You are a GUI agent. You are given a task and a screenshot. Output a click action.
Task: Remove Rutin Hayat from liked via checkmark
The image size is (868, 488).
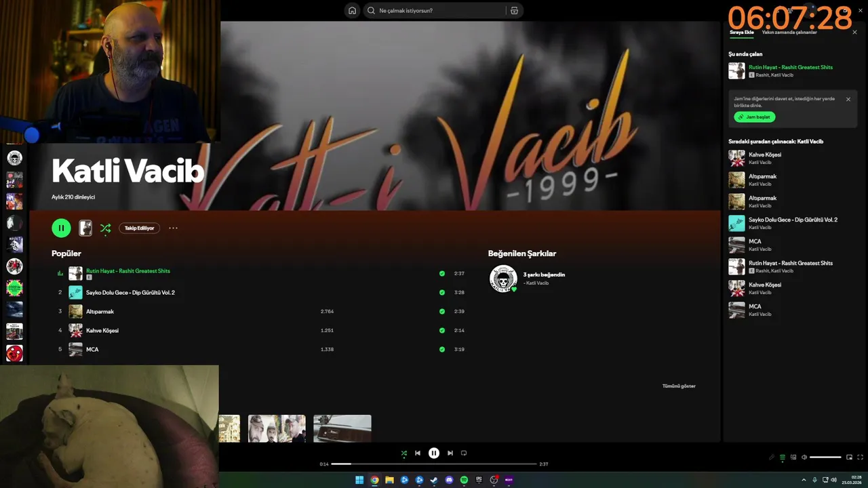click(442, 274)
